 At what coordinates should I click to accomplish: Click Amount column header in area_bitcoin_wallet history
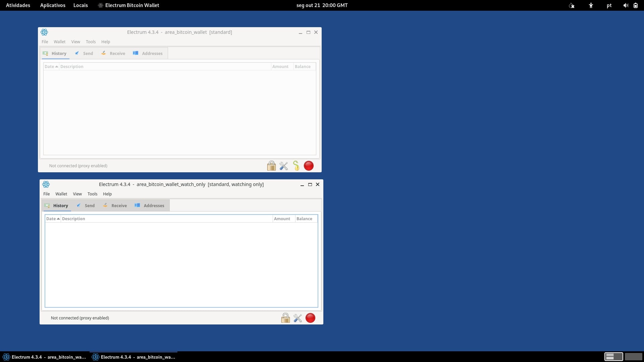pos(282,67)
